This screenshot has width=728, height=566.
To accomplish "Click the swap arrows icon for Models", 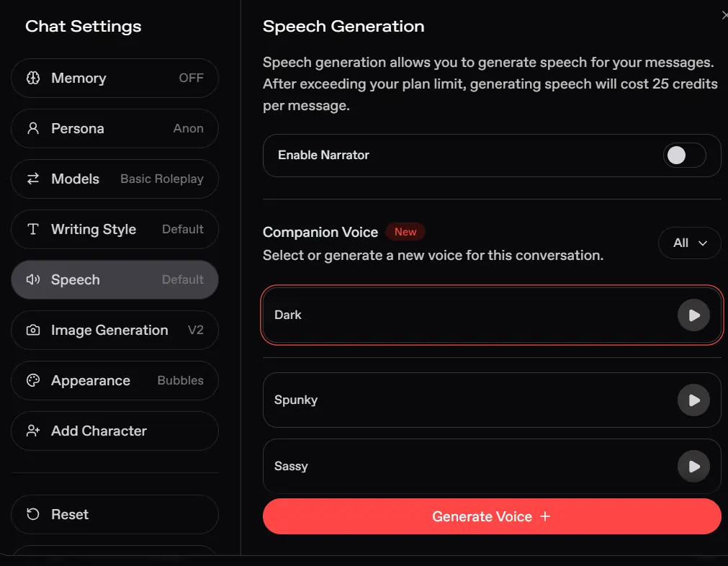I will (x=33, y=179).
